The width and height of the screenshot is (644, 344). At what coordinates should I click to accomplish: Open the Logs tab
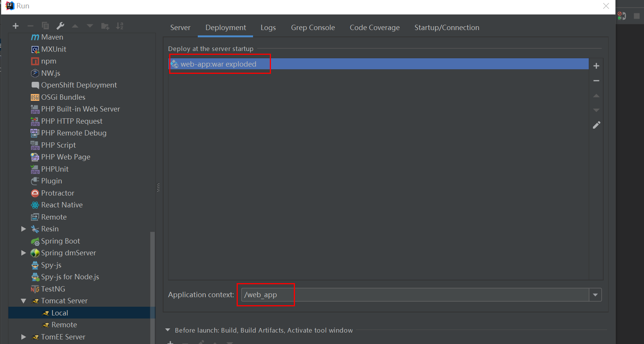point(268,27)
